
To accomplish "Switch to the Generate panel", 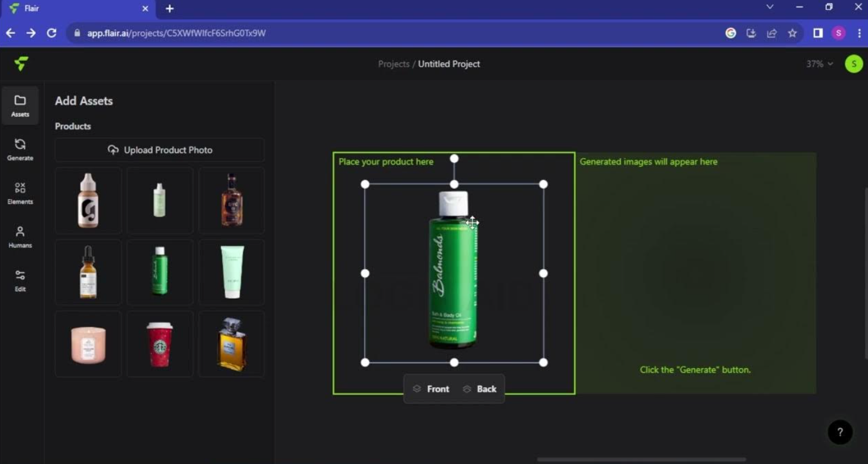I will point(20,149).
